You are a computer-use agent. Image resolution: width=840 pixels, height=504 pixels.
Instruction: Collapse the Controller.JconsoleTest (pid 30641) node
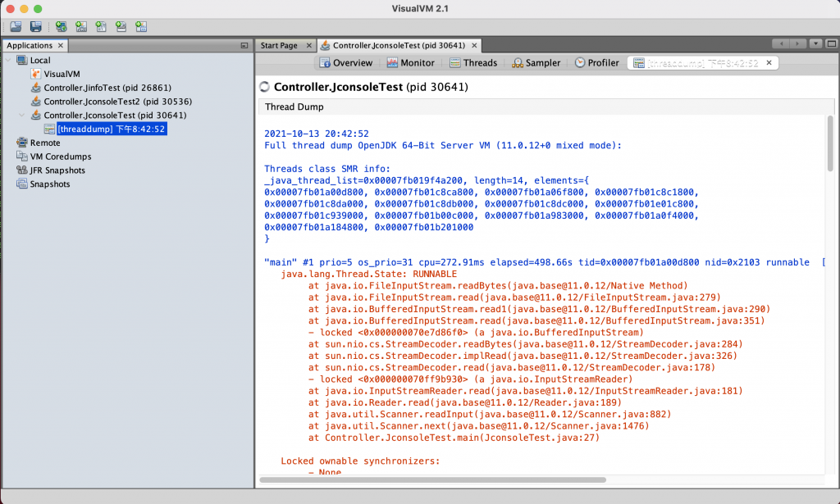coord(21,115)
